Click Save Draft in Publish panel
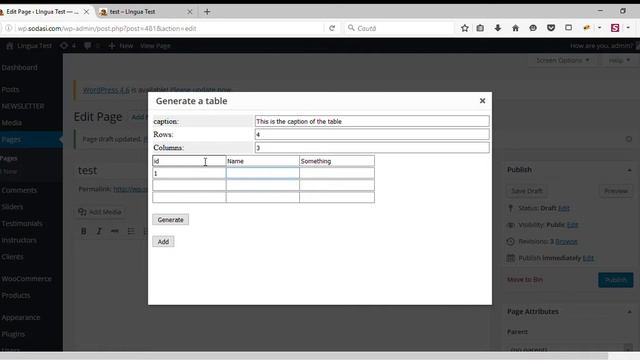Image resolution: width=640 pixels, height=360 pixels. pos(527,191)
